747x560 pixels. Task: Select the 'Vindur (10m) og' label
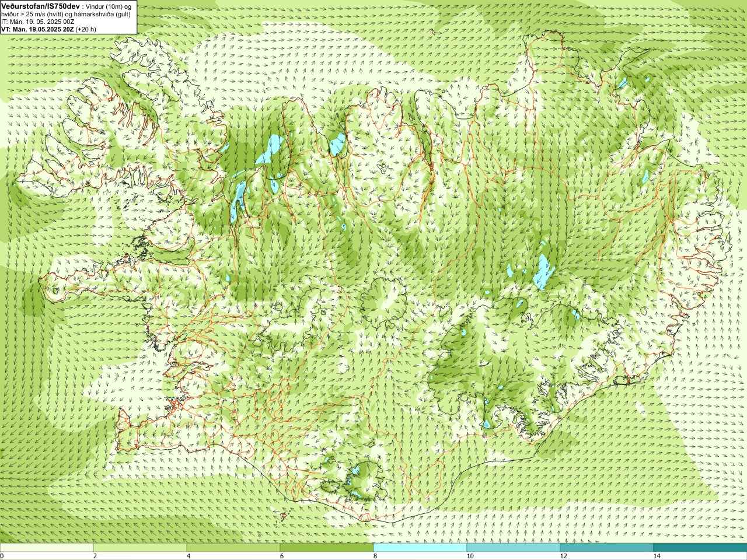click(x=108, y=6)
